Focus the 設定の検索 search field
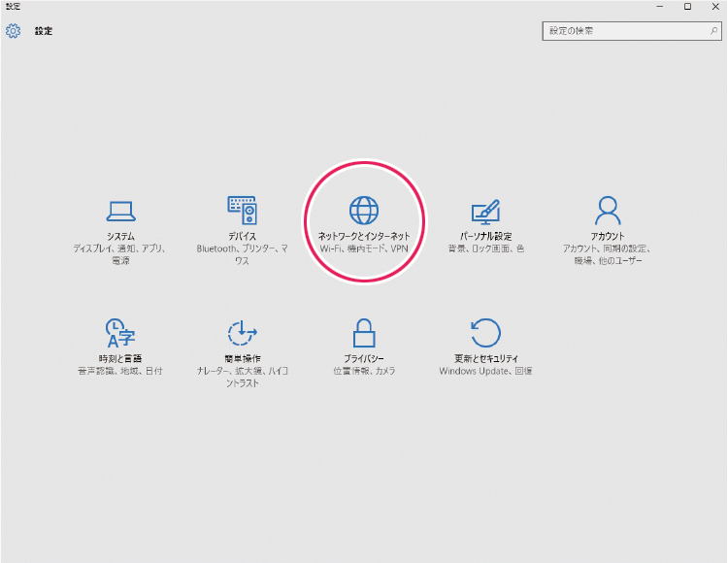The width and height of the screenshot is (728, 563). coord(626,31)
